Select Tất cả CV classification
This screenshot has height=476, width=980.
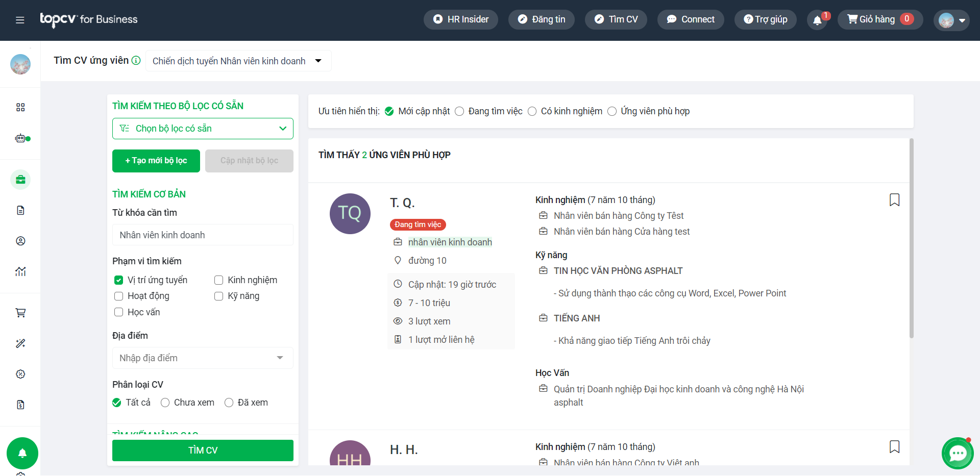click(116, 403)
